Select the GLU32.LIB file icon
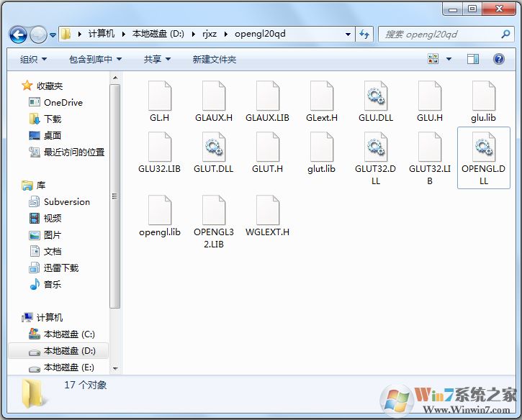 (160, 147)
